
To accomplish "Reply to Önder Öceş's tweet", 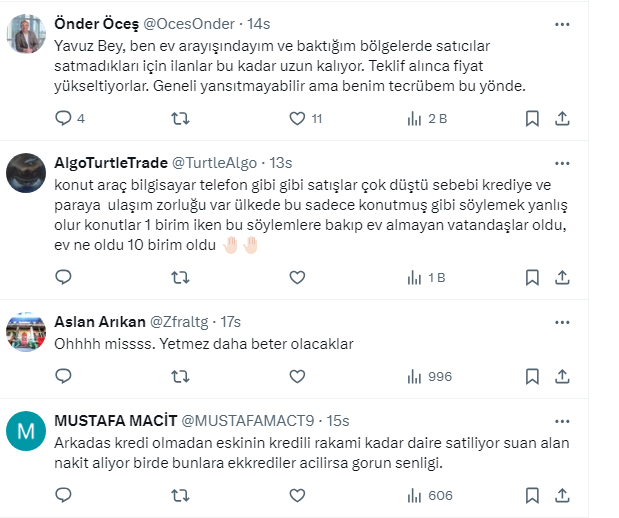I will (x=64, y=119).
